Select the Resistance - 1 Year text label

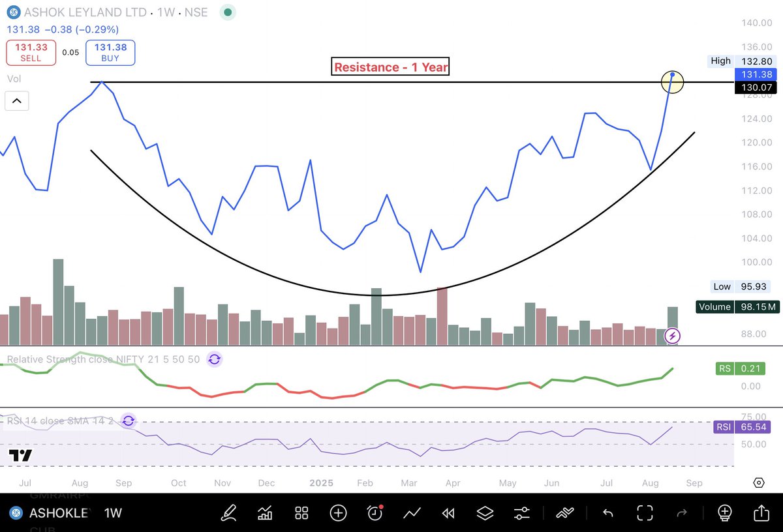[x=391, y=66]
